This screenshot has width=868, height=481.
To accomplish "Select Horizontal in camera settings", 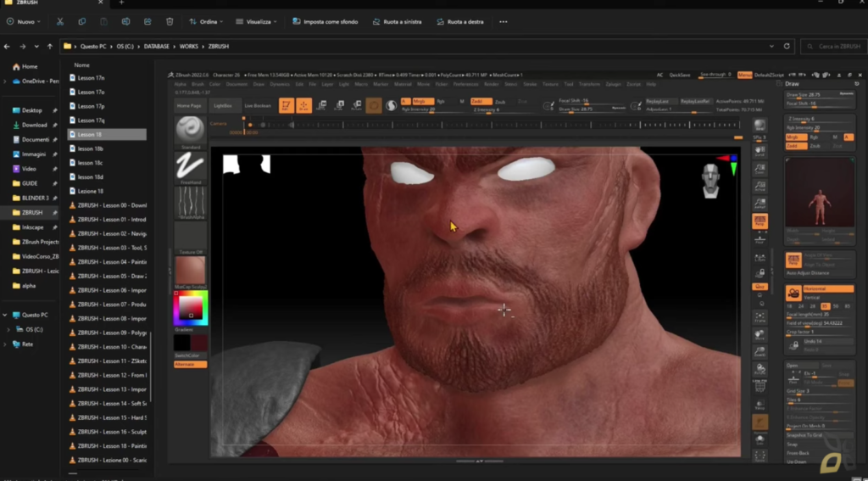I will 828,289.
